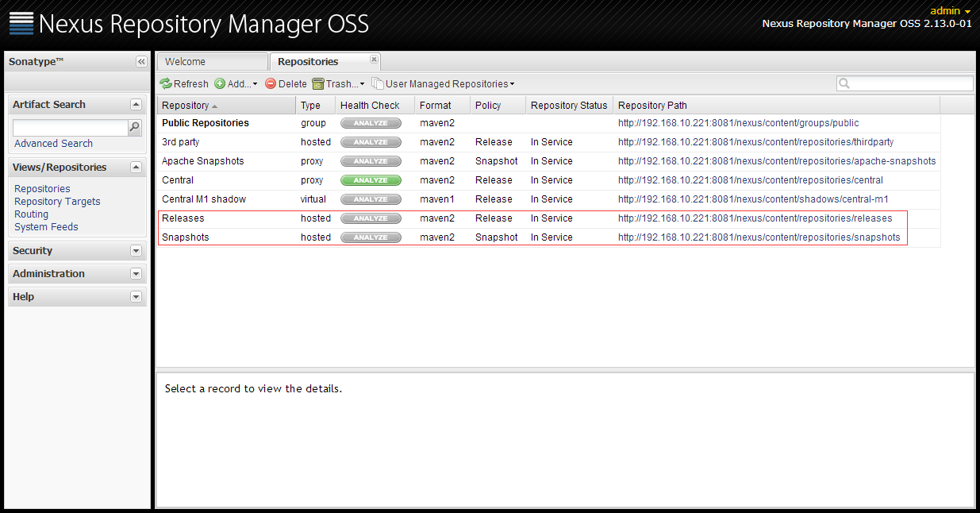Collapse the Artifact Search section
Screen dimensions: 980x513
(x=136, y=104)
